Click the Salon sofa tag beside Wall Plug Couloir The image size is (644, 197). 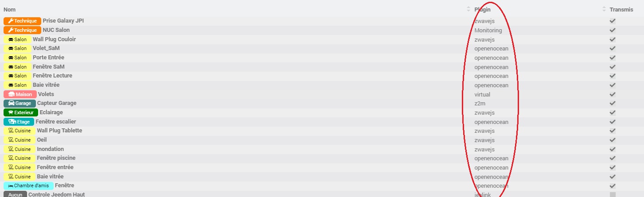point(17,39)
